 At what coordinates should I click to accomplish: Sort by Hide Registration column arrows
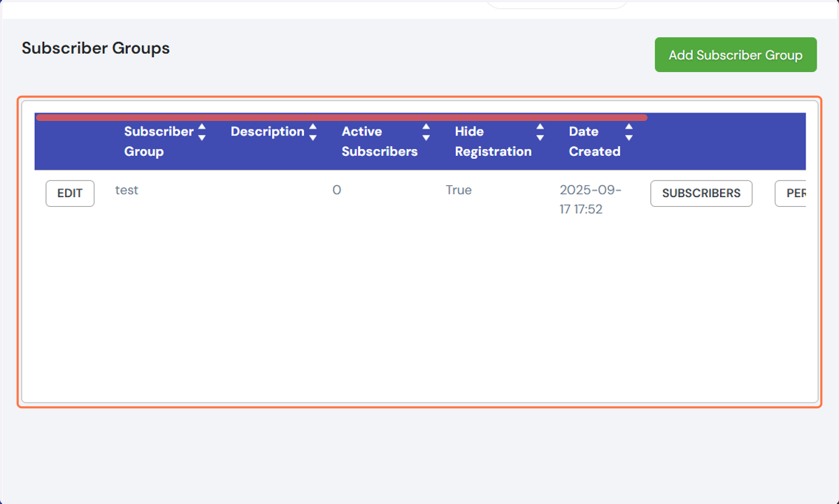[540, 131]
